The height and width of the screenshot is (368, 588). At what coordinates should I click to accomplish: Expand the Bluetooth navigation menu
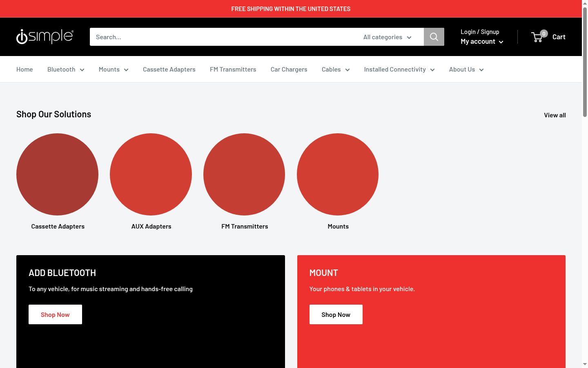[x=66, y=70]
